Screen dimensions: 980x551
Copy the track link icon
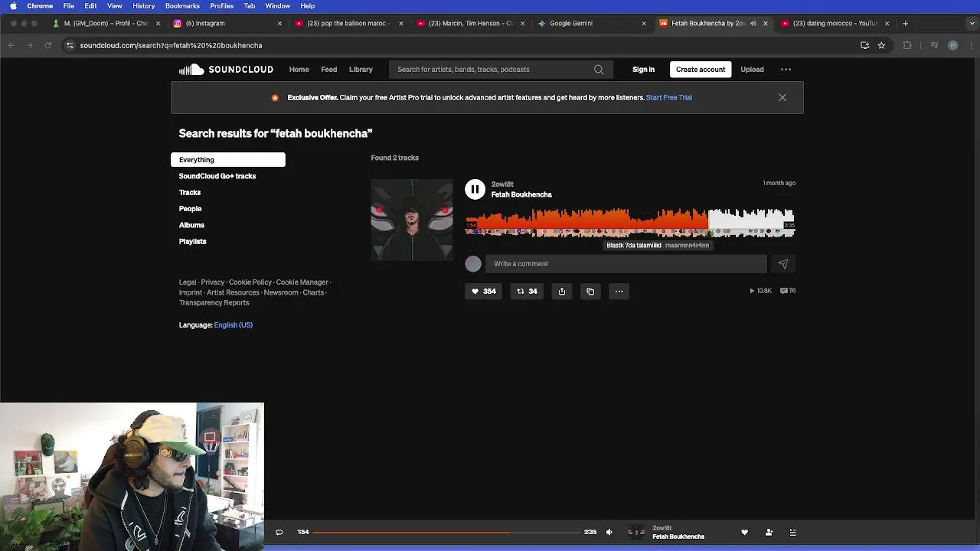(590, 291)
